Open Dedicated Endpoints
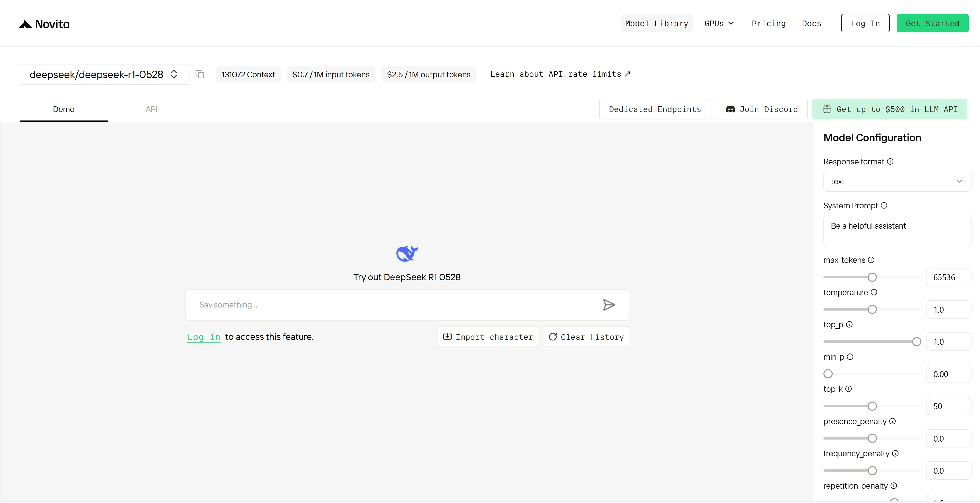 pyautogui.click(x=655, y=109)
